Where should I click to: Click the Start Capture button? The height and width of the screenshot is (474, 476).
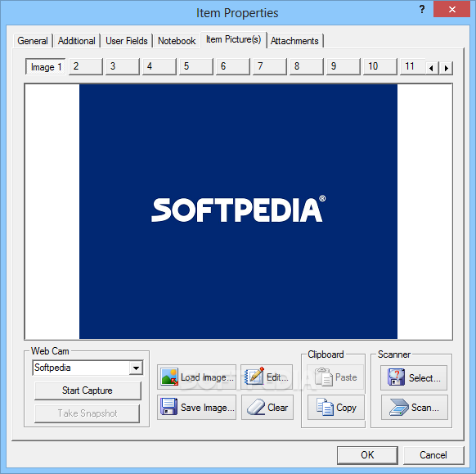pyautogui.click(x=88, y=390)
